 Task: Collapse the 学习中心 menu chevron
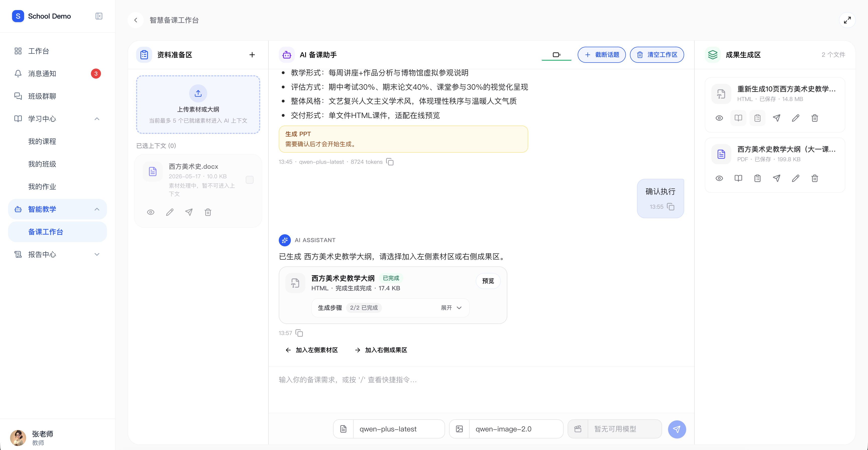coord(97,119)
